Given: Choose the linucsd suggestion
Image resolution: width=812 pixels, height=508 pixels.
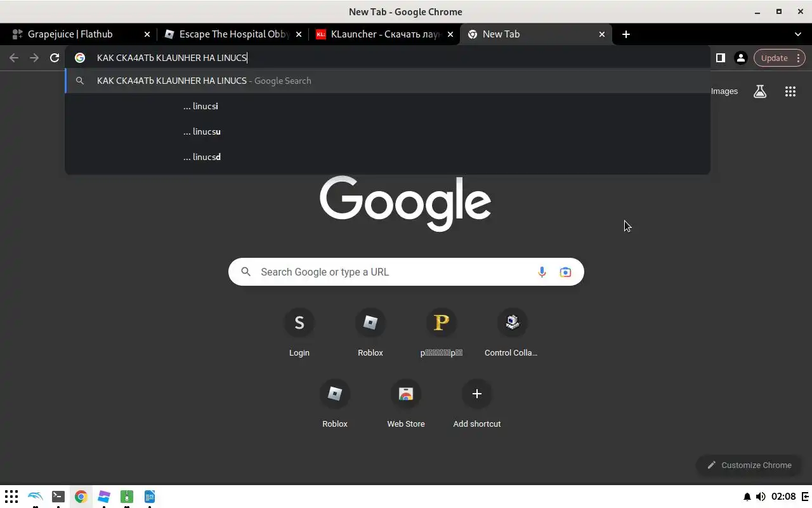Looking at the screenshot, I should (388, 157).
